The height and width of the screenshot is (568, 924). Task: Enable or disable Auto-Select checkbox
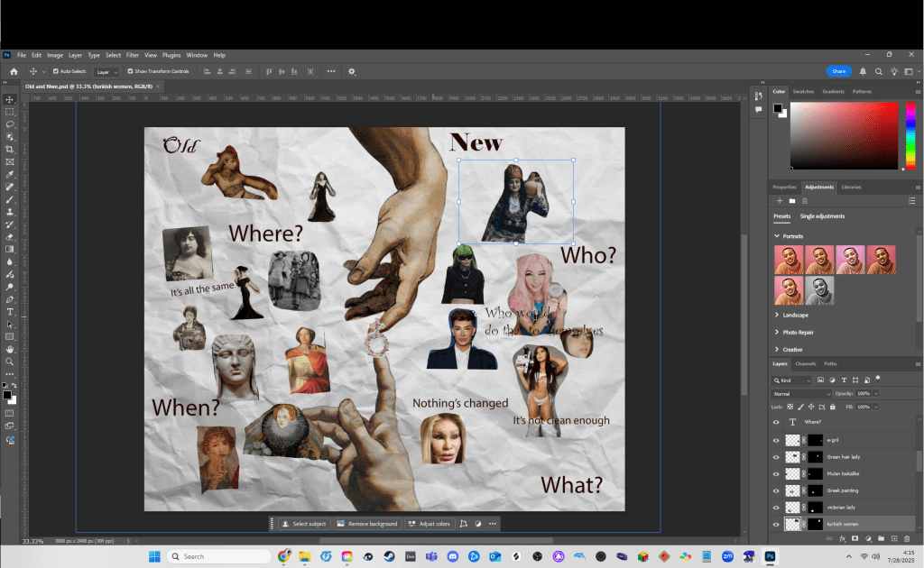coord(56,71)
